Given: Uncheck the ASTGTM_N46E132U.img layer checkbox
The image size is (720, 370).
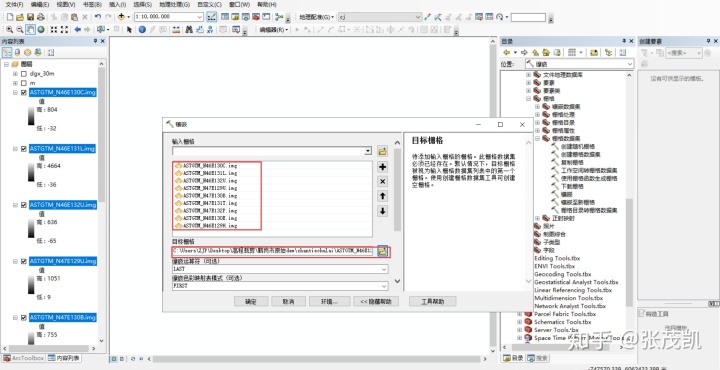Looking at the screenshot, I should 24,205.
